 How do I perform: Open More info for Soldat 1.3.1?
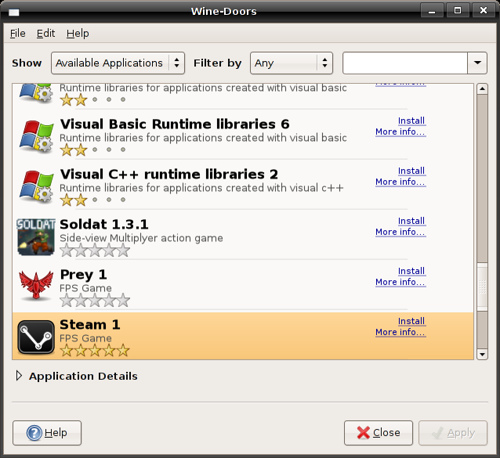[x=400, y=232]
